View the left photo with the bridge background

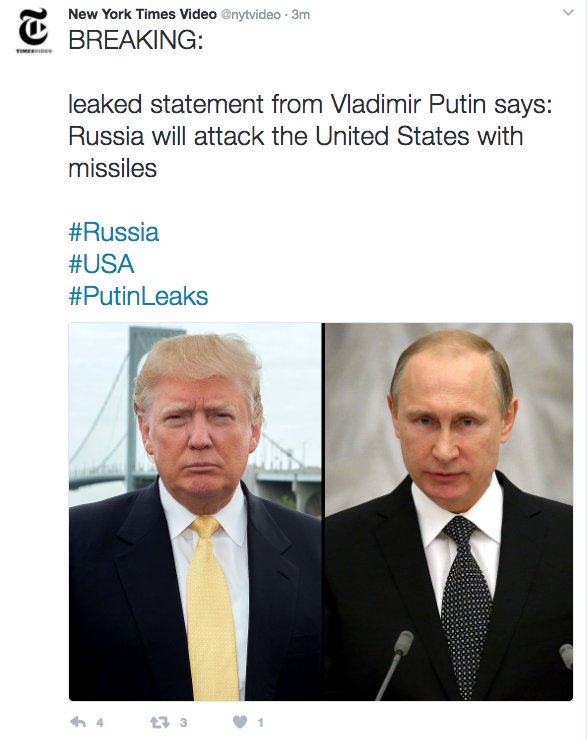tap(195, 512)
